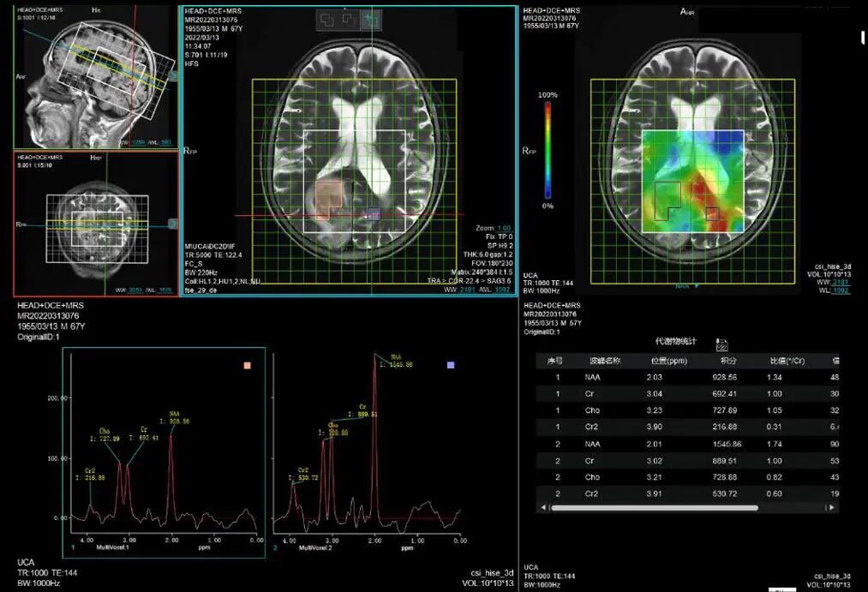Click the Zoom 1.00 value in axial view
Screen dimensions: 868x592
tap(505, 228)
